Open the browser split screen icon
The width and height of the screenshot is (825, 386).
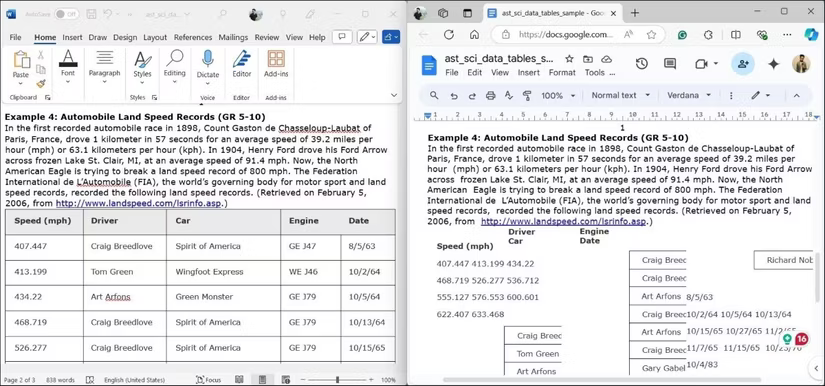[736, 35]
